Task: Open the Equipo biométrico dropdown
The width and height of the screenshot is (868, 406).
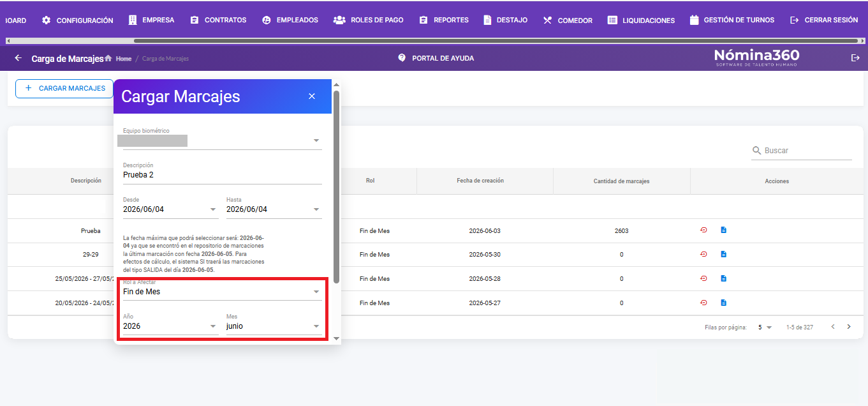Action: [x=223, y=140]
